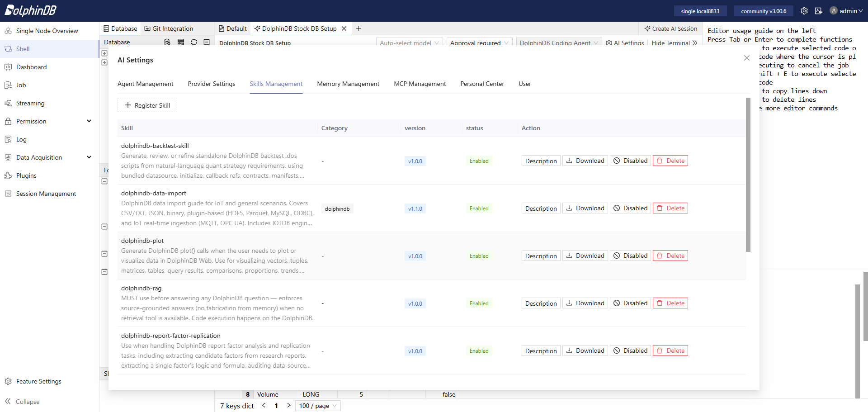Screen dimensions: 868x412
Task: Open the global settings gear icon
Action: pos(804,11)
